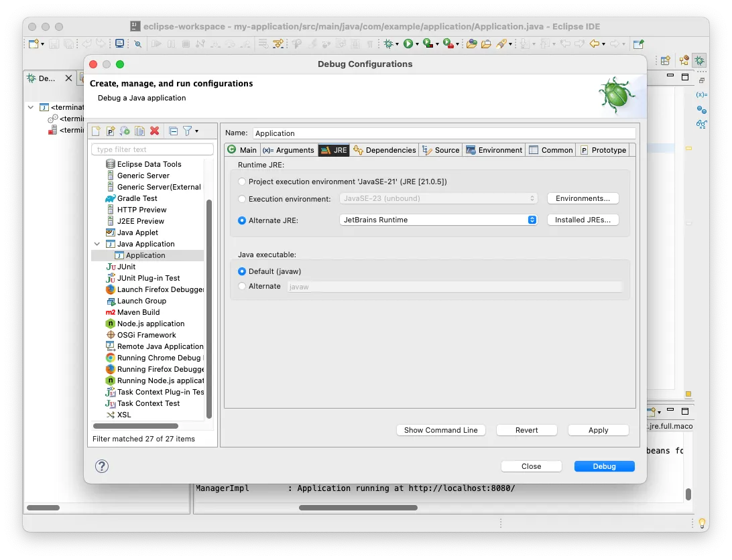The height and width of the screenshot is (560, 732).
Task: Create a new launch configuration prototype
Action: coord(111,131)
